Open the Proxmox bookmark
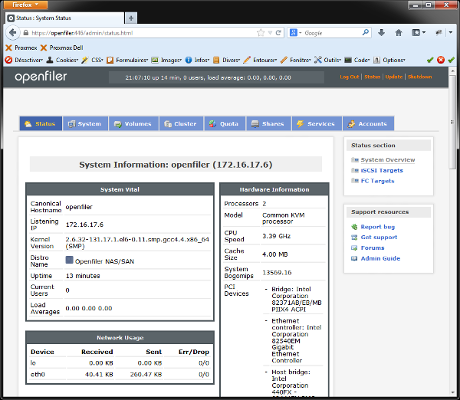This screenshot has height=400, width=460. coord(21,48)
